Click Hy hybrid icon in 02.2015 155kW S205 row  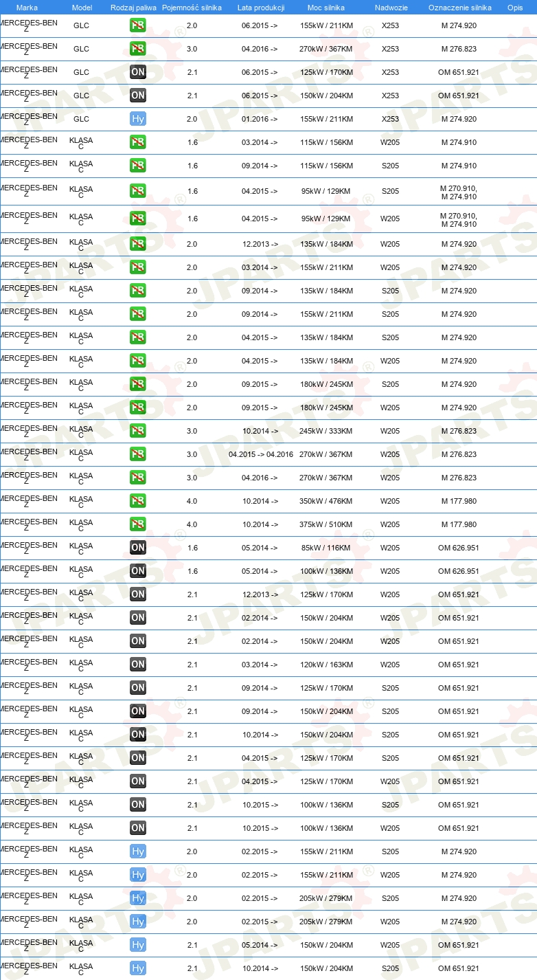(x=138, y=852)
